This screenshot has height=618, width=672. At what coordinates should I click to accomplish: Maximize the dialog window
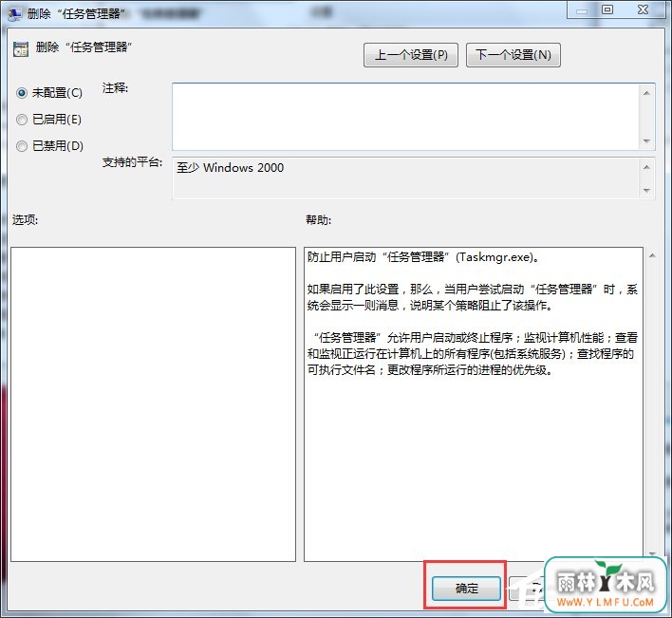[x=607, y=9]
